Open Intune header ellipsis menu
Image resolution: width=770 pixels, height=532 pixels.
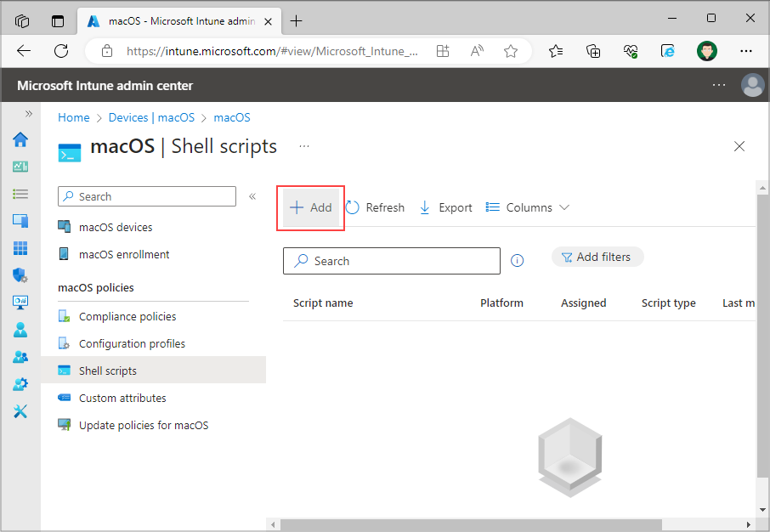(x=719, y=85)
